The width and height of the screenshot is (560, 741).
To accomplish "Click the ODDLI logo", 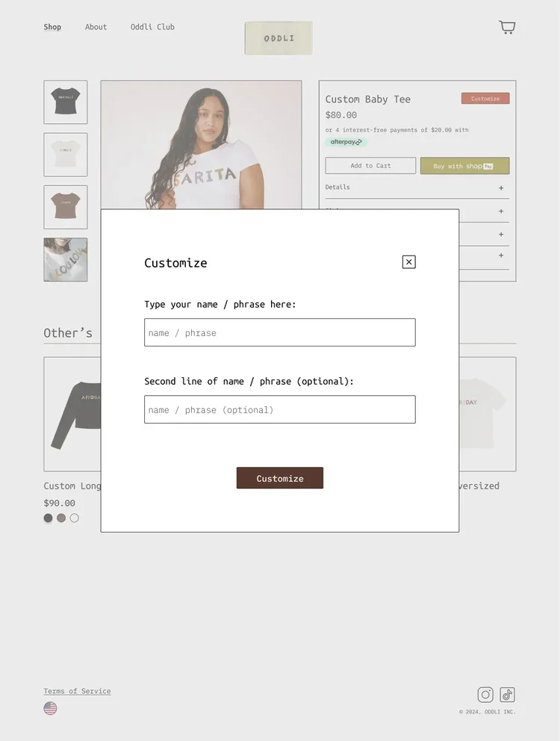I will tap(279, 38).
